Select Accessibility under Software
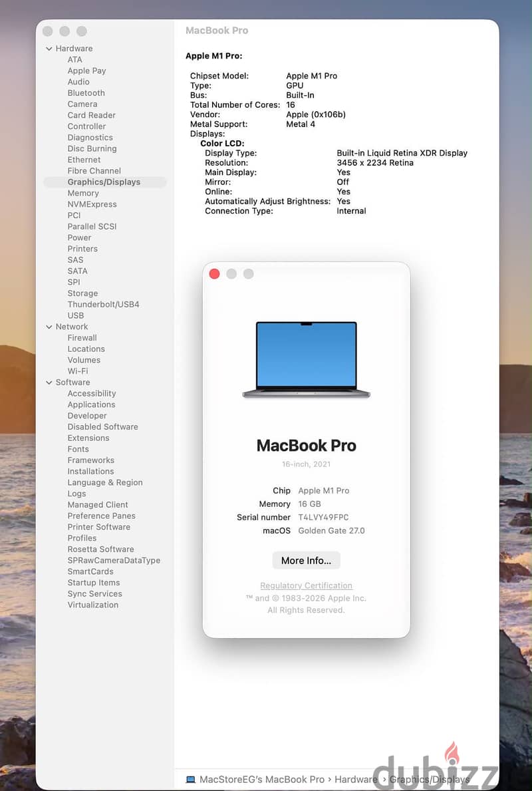The image size is (532, 791). pyautogui.click(x=92, y=393)
